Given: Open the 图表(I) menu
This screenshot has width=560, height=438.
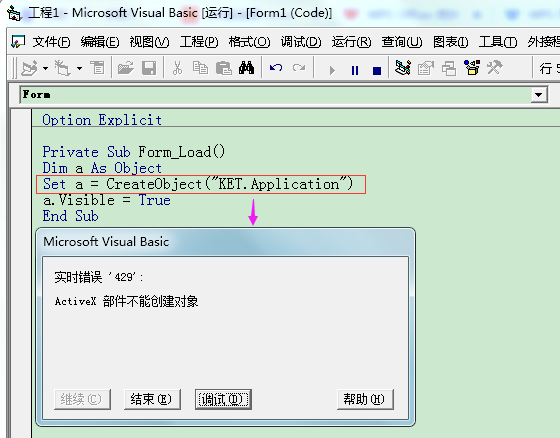Looking at the screenshot, I should click(x=450, y=42).
